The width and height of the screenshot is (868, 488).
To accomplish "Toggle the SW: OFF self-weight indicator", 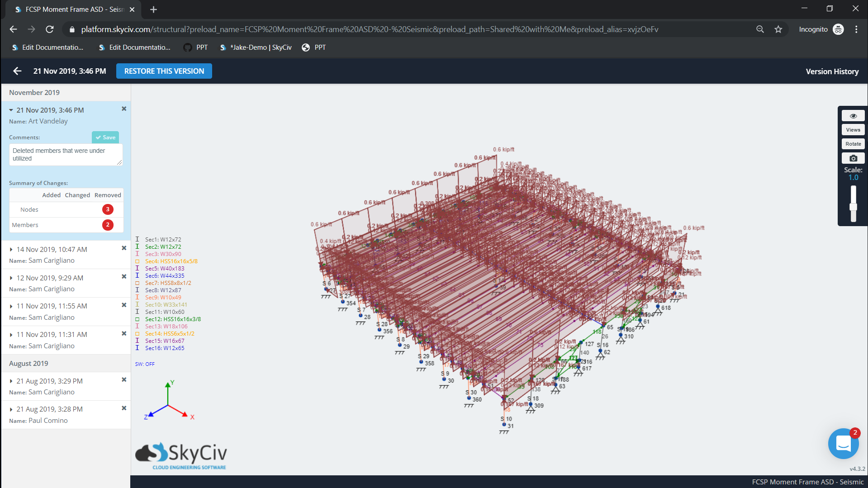I will pos(145,364).
